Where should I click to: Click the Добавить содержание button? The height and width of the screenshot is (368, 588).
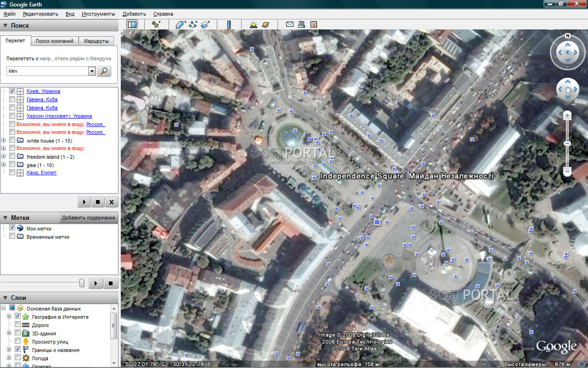coord(89,218)
